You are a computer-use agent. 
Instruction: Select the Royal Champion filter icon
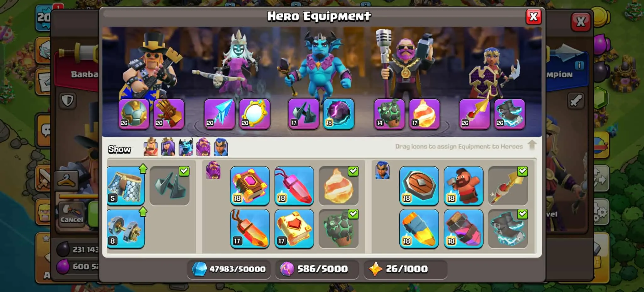tap(221, 147)
